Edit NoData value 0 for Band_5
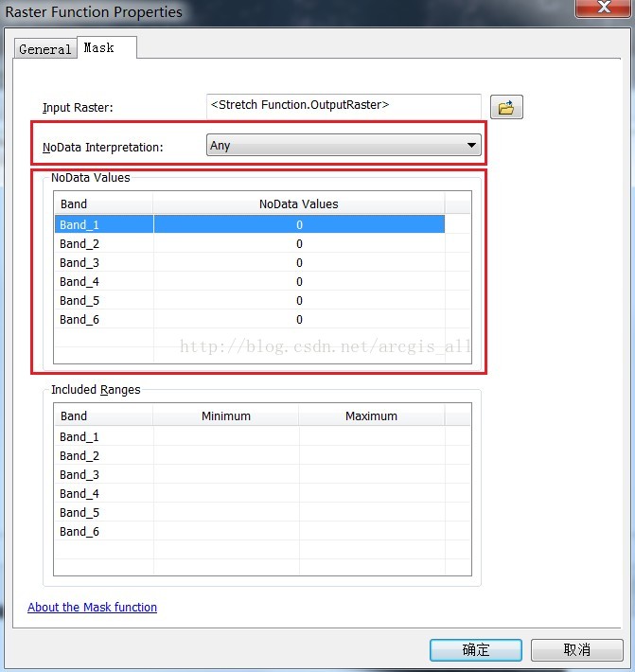Screen dimensions: 635x672 pyautogui.click(x=299, y=300)
